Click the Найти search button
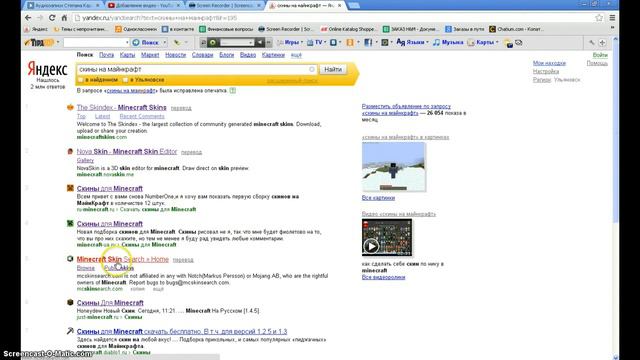This screenshot has height=360, width=640. (333, 69)
